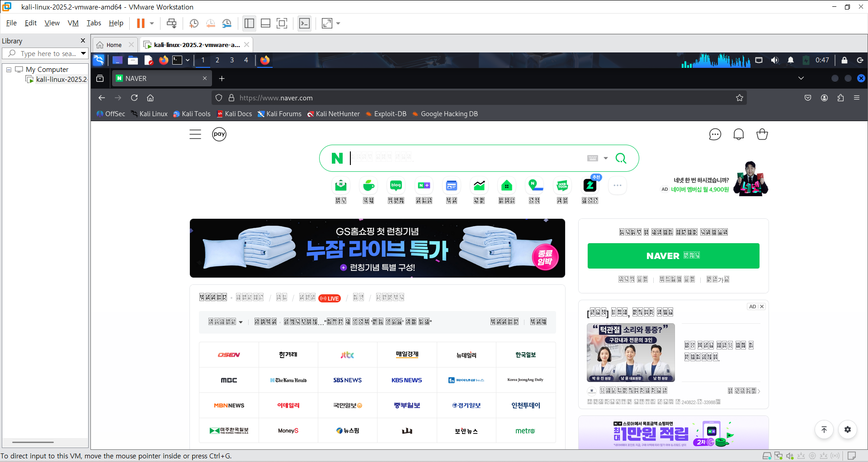
Task: Expand on-screen keyboard dropdown in search box
Action: (606, 158)
